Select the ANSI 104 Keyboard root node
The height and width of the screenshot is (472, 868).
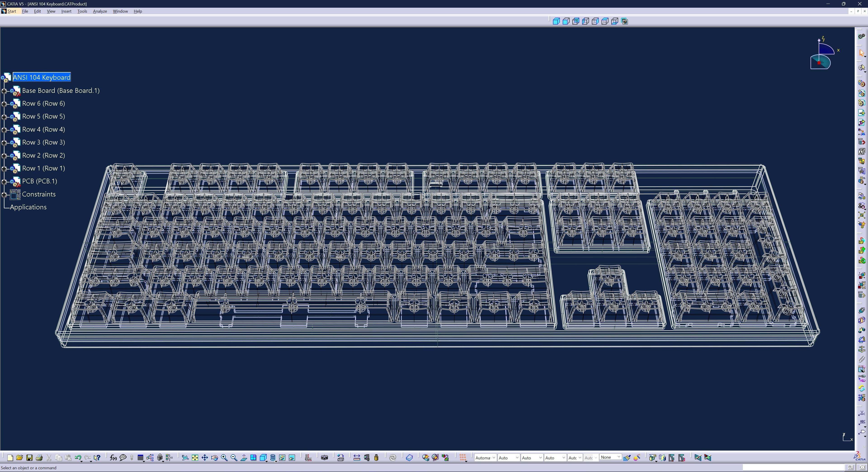tap(41, 77)
